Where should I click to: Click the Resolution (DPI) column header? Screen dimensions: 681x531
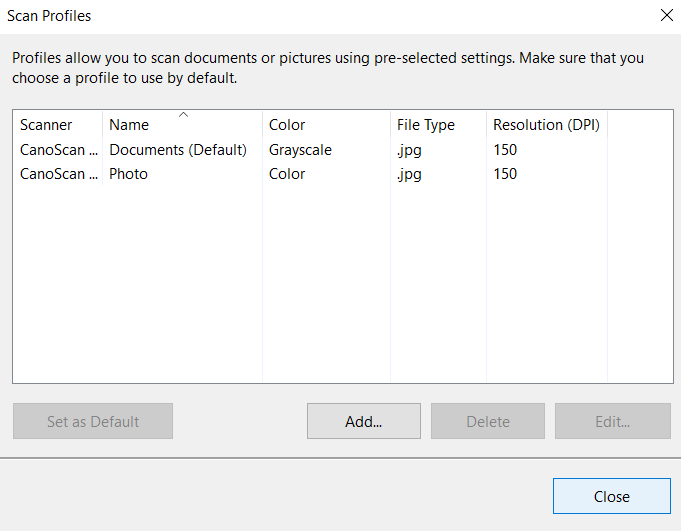point(546,125)
